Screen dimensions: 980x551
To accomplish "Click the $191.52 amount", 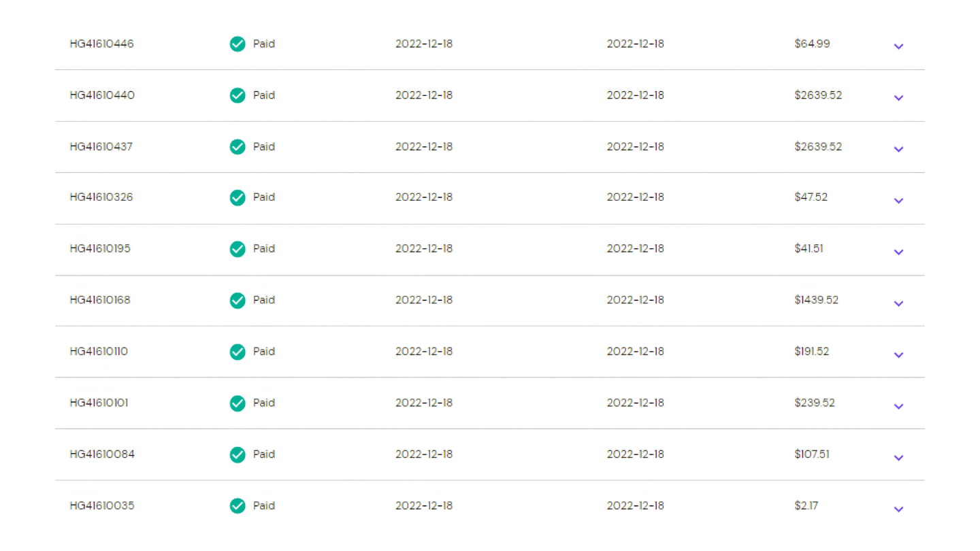I will [x=811, y=351].
